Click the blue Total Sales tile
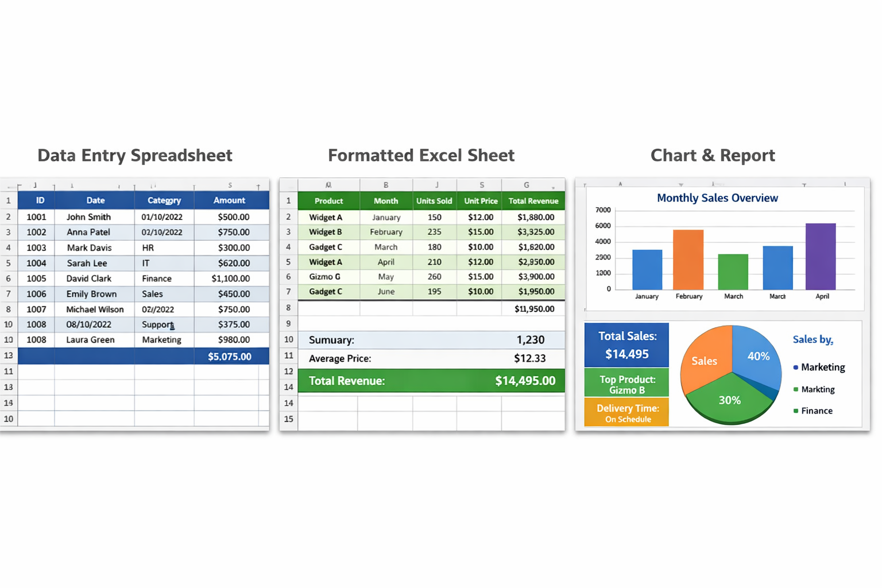 point(626,345)
